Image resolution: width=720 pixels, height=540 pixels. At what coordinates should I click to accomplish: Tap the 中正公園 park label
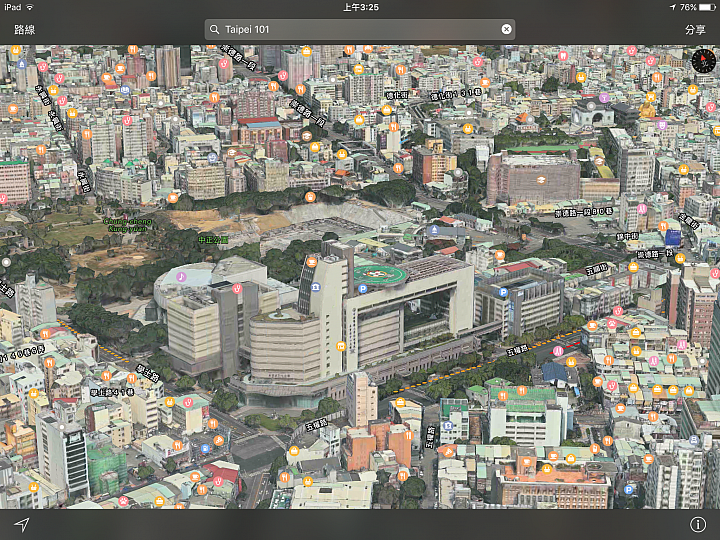click(213, 240)
